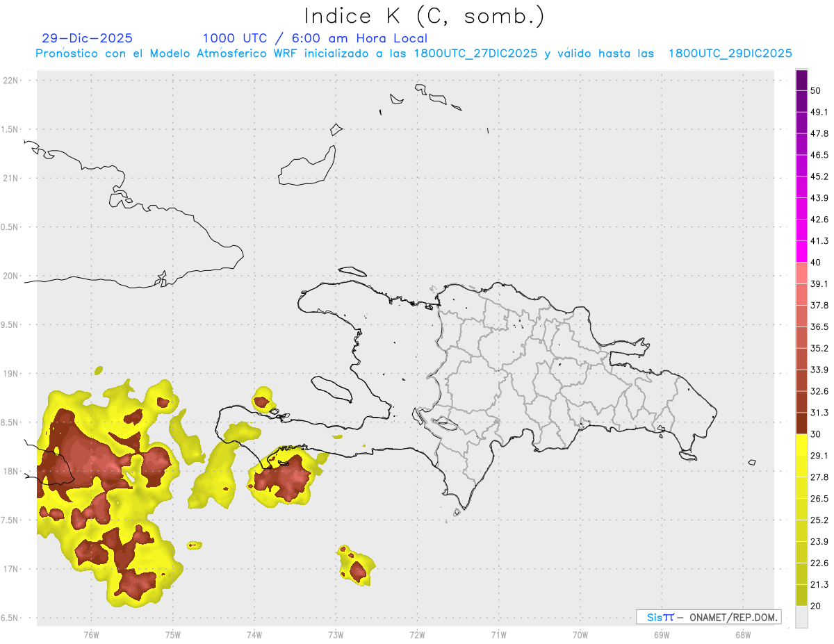The height and width of the screenshot is (644, 834).
Task: Click the "21.3" color bar label
Action: click(x=819, y=585)
